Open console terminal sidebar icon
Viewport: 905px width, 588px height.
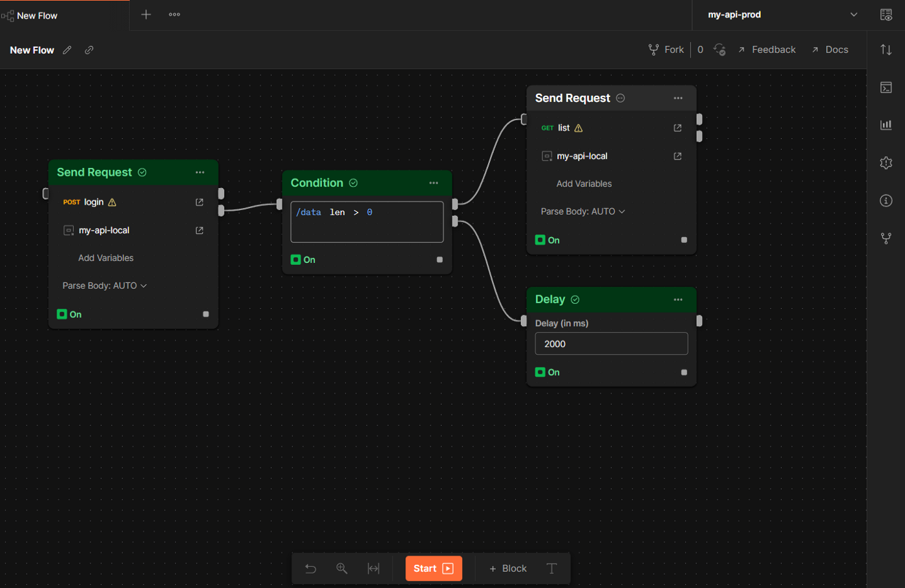pos(886,87)
